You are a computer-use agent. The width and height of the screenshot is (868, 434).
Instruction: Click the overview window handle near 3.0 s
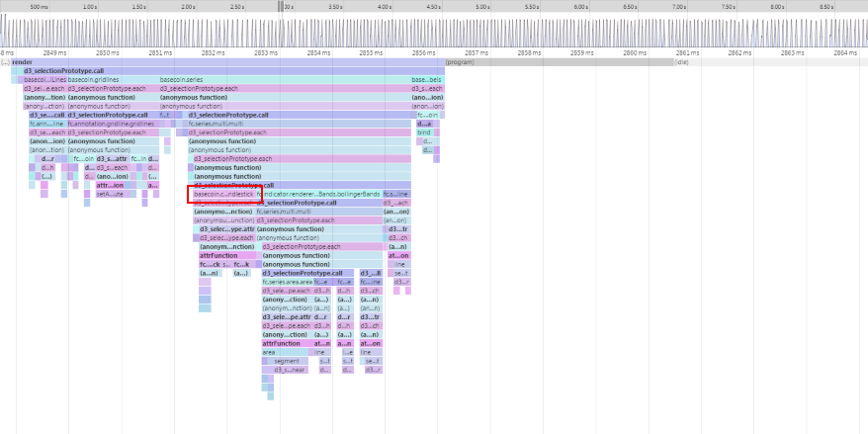pyautogui.click(x=280, y=7)
